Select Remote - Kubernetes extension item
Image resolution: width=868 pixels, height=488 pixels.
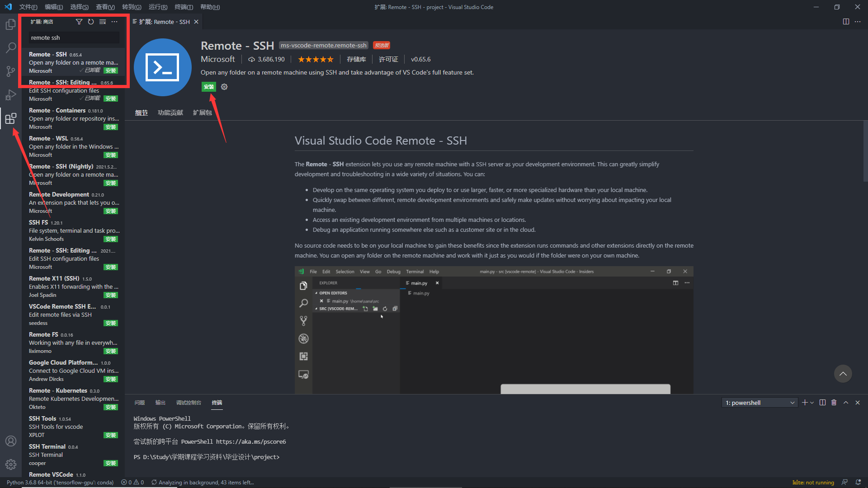click(x=73, y=399)
